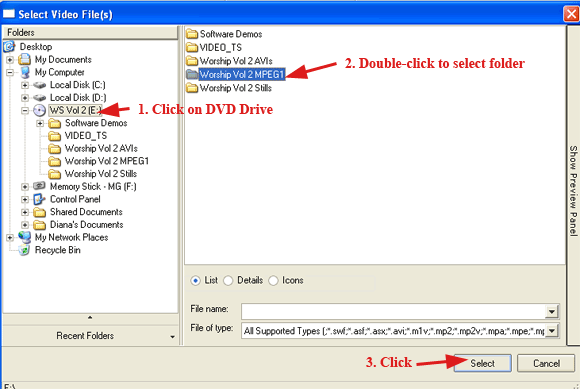Select the 'Recycle Bin' tree label
This screenshot has height=389, width=580.
click(57, 250)
